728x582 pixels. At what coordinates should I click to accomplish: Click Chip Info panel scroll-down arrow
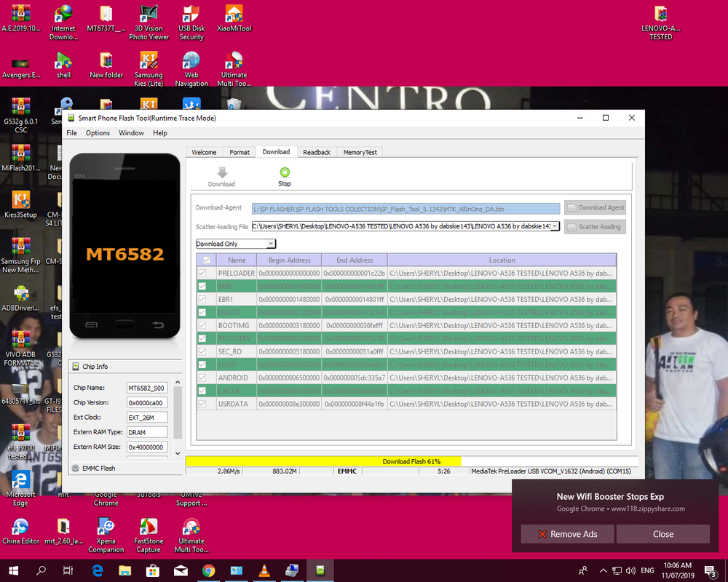(x=178, y=453)
